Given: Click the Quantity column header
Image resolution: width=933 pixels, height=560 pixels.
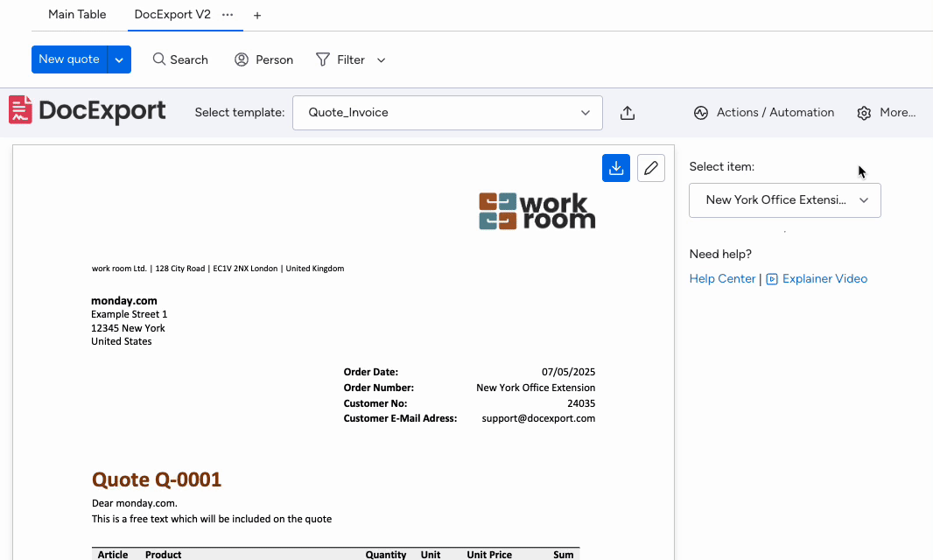Looking at the screenshot, I should pyautogui.click(x=386, y=555).
